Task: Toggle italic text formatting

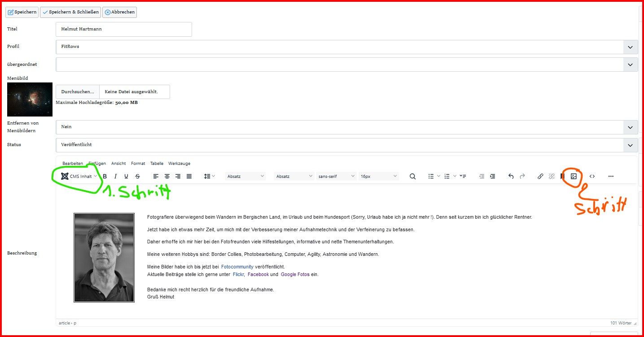Action: [115, 177]
